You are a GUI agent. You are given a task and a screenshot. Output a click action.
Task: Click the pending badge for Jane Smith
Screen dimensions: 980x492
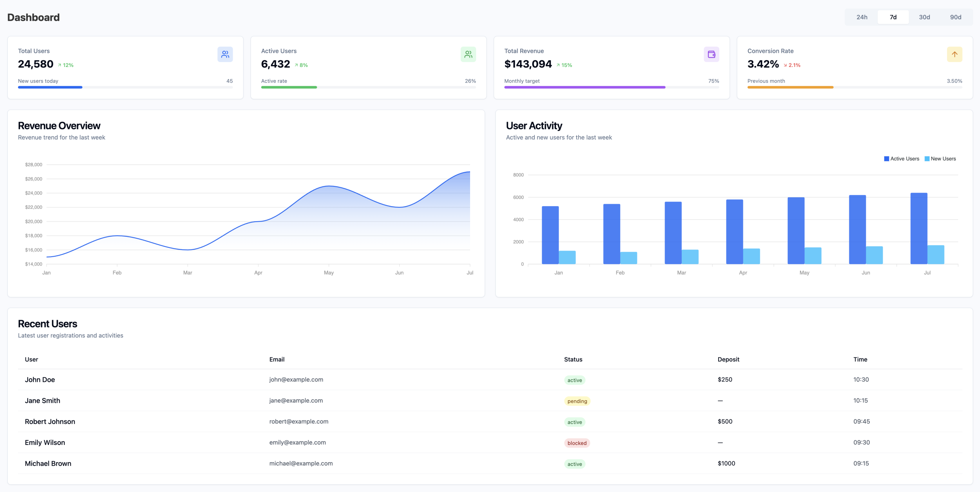(x=577, y=401)
